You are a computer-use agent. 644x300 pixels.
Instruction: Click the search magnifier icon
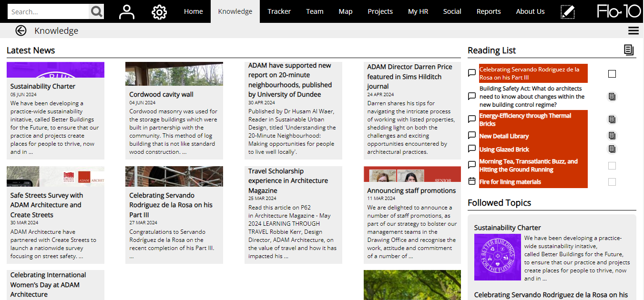[x=96, y=11]
